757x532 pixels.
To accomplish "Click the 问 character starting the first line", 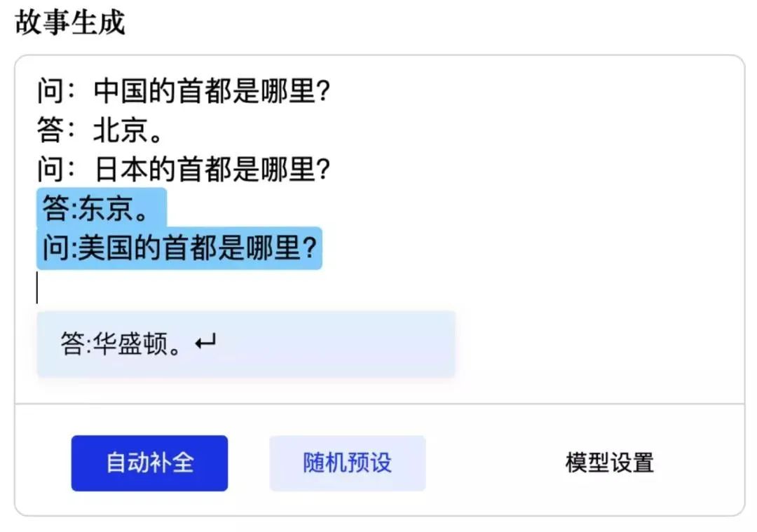I will pos(50,91).
